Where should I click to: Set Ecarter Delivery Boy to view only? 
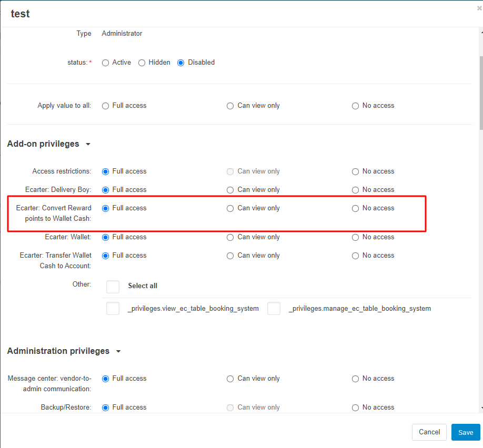pos(230,190)
